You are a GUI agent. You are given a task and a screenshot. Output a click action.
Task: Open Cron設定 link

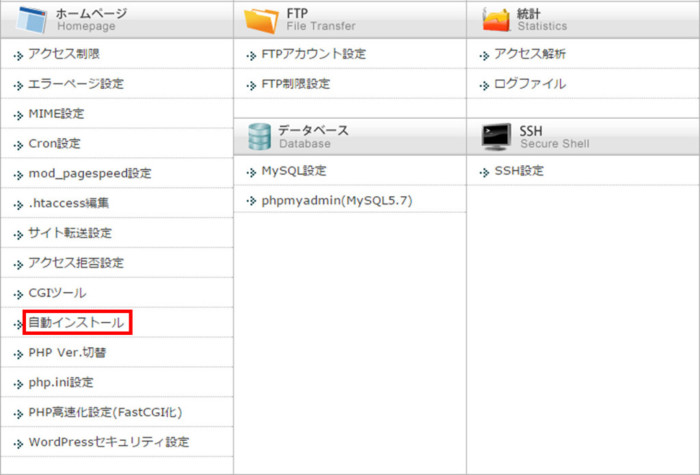point(54,144)
